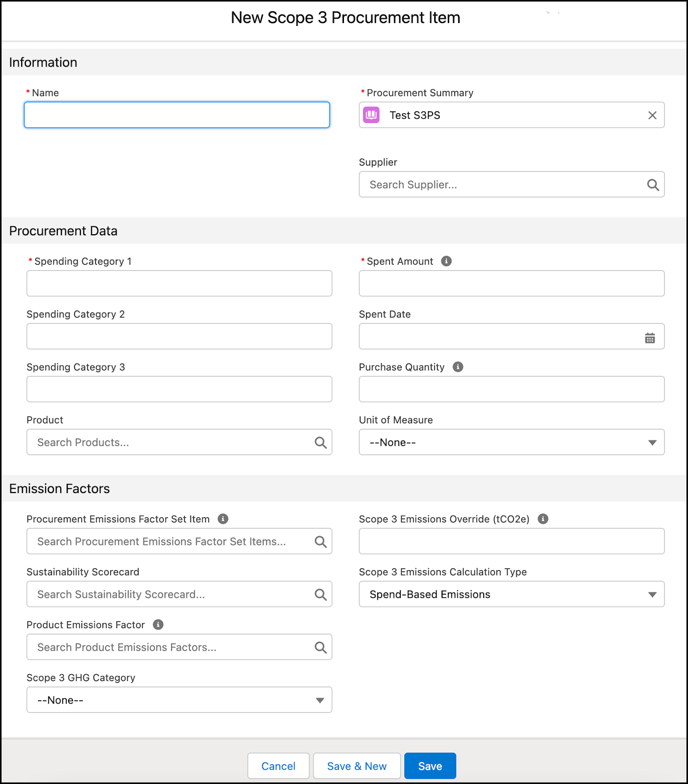The image size is (688, 784).
Task: Click Procurement Emissions Factor Set Item info icon
Action: click(223, 519)
